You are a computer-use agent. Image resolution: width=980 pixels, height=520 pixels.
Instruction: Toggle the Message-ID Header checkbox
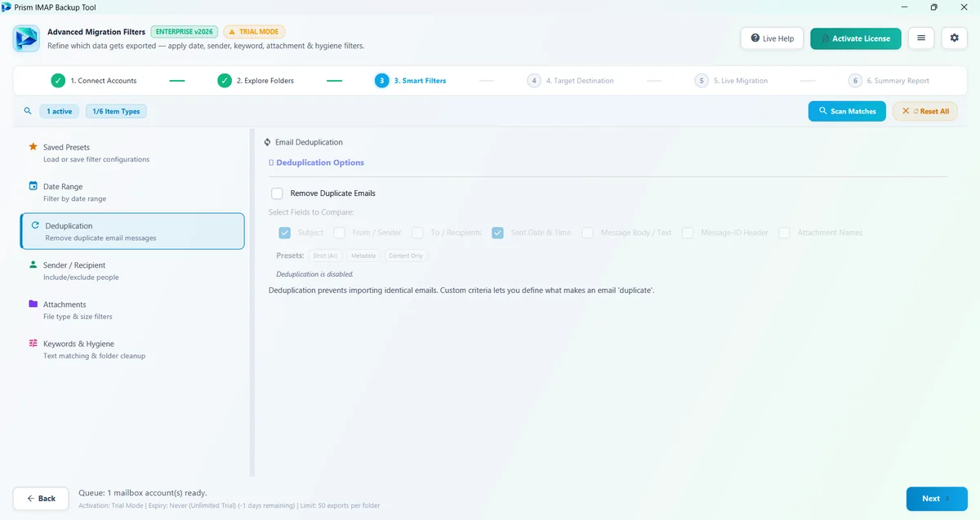click(x=688, y=233)
